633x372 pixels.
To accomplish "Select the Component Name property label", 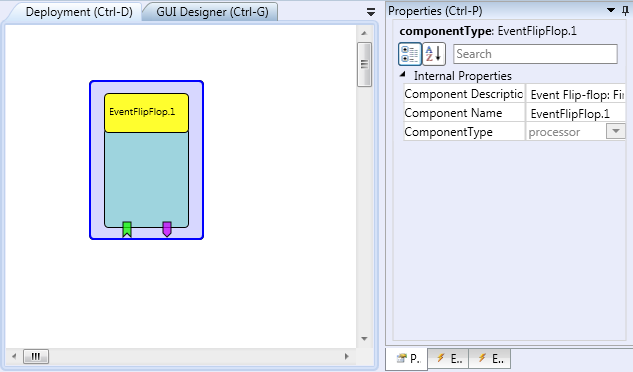I will tap(453, 113).
